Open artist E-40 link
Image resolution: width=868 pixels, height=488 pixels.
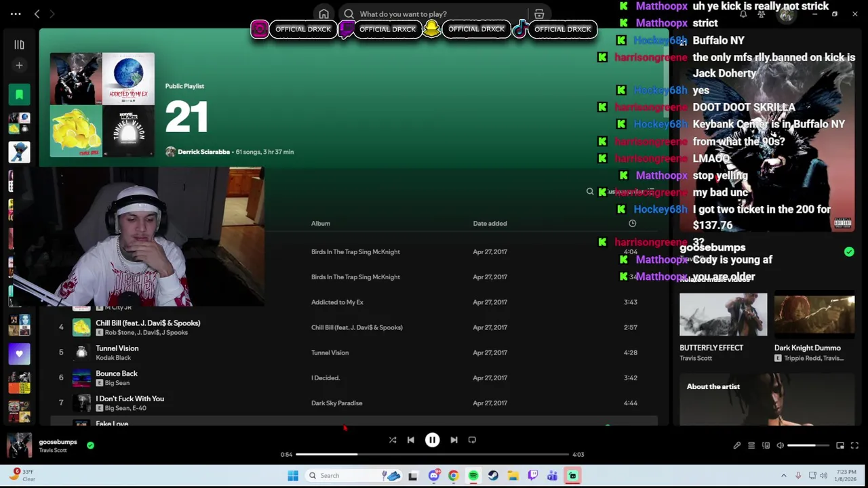pos(139,408)
